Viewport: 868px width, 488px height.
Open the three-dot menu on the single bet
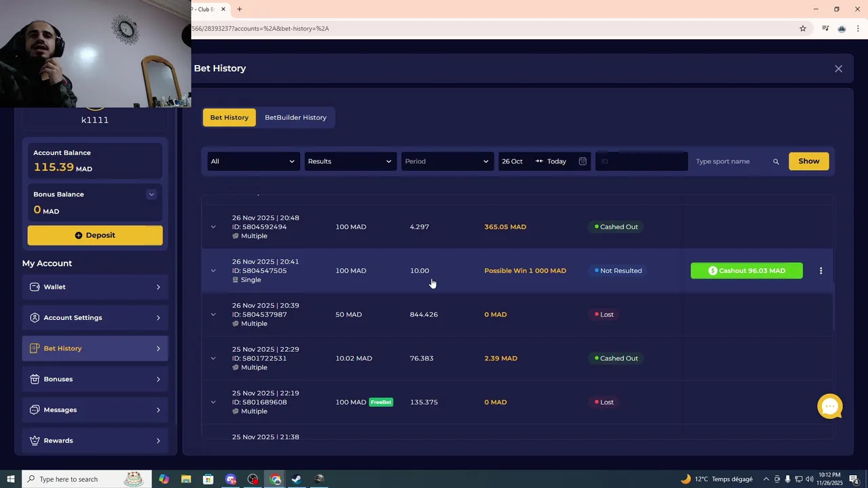[821, 270]
